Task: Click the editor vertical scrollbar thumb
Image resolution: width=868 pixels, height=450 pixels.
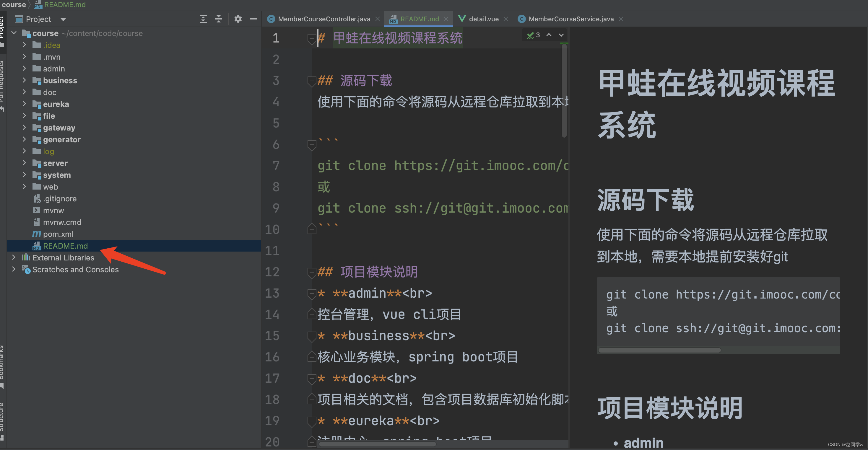Action: click(x=564, y=91)
